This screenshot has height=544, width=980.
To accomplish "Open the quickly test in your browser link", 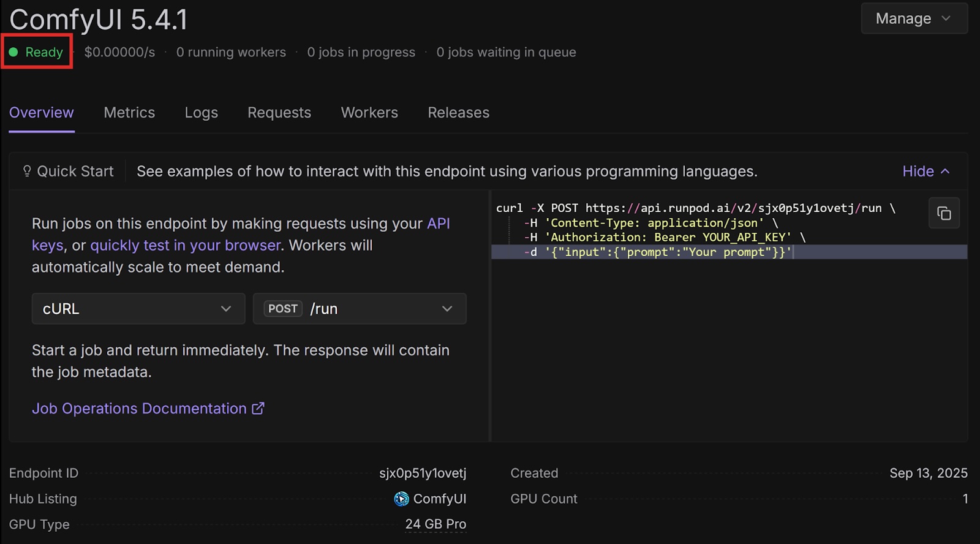I will [x=186, y=245].
